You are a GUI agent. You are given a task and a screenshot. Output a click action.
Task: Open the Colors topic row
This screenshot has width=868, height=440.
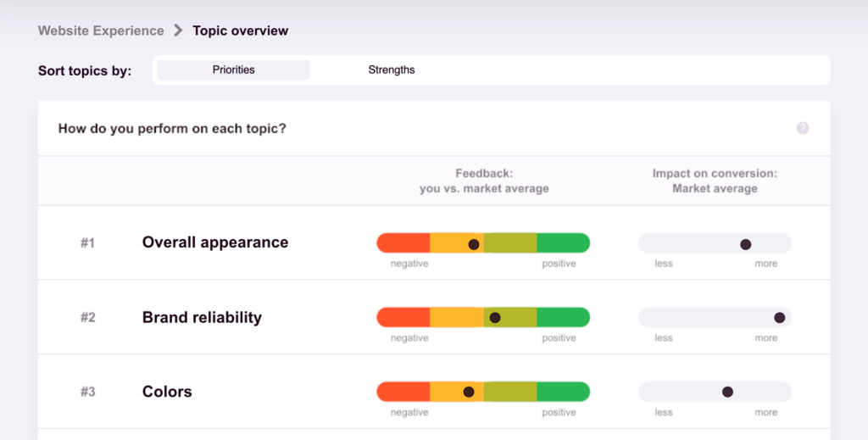tap(167, 392)
